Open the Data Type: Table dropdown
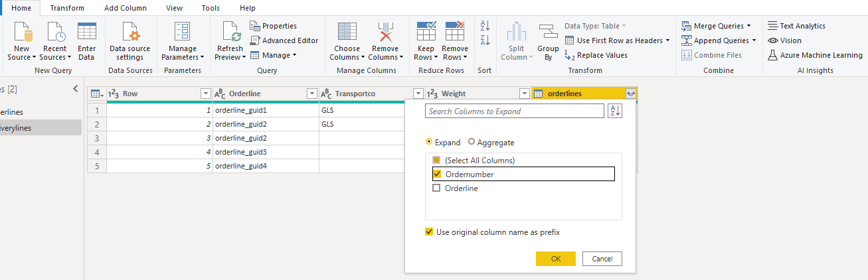Viewport: 868px width, 280px height. (596, 26)
